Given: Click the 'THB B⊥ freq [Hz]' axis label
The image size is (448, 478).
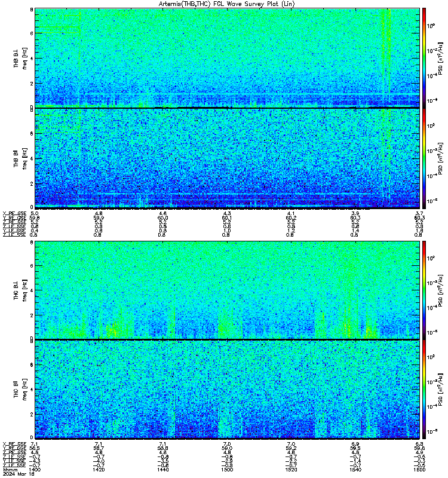Looking at the screenshot, I should click(x=20, y=58).
